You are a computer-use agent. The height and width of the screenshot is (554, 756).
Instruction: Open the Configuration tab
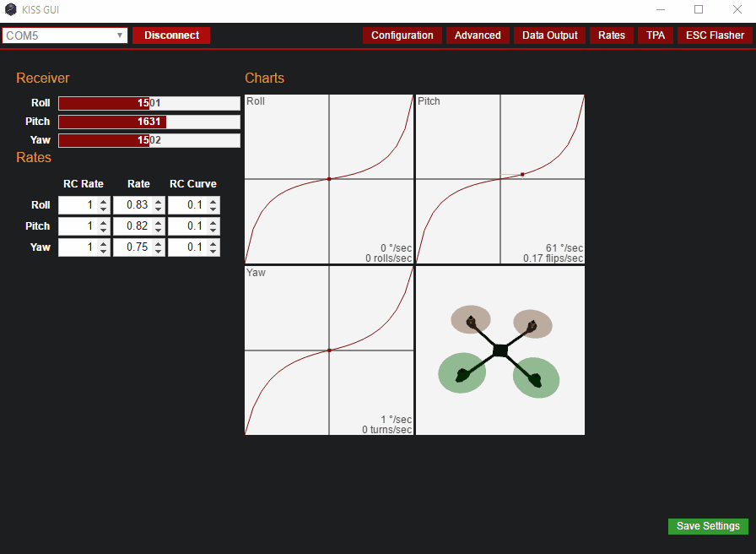pyautogui.click(x=402, y=35)
